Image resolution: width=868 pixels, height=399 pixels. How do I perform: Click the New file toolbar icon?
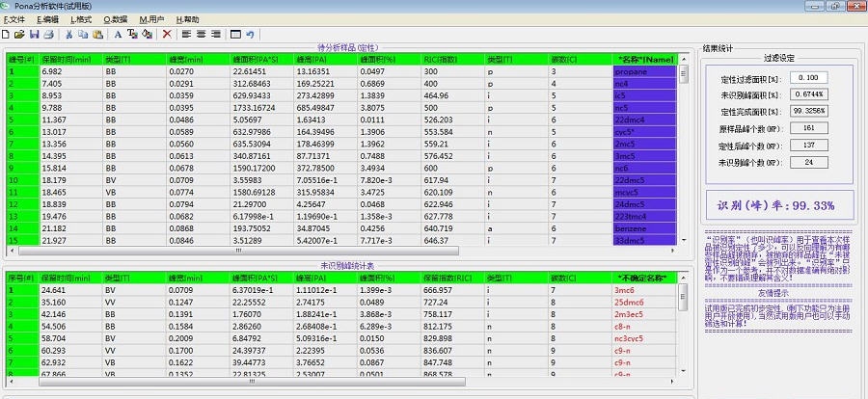(x=6, y=34)
